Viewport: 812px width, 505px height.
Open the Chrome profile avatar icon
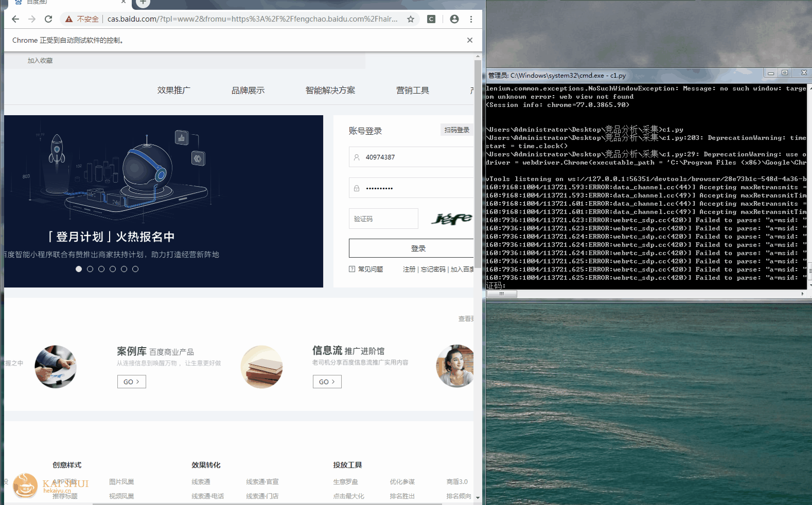coord(454,19)
